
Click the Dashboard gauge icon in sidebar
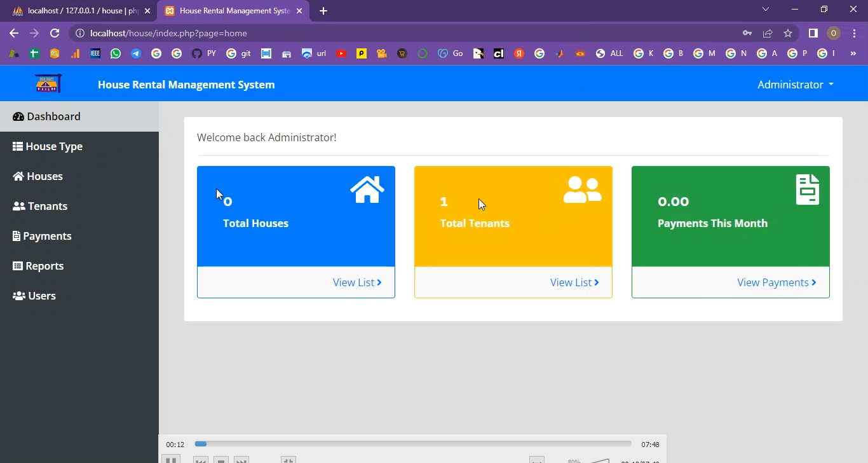tap(18, 116)
